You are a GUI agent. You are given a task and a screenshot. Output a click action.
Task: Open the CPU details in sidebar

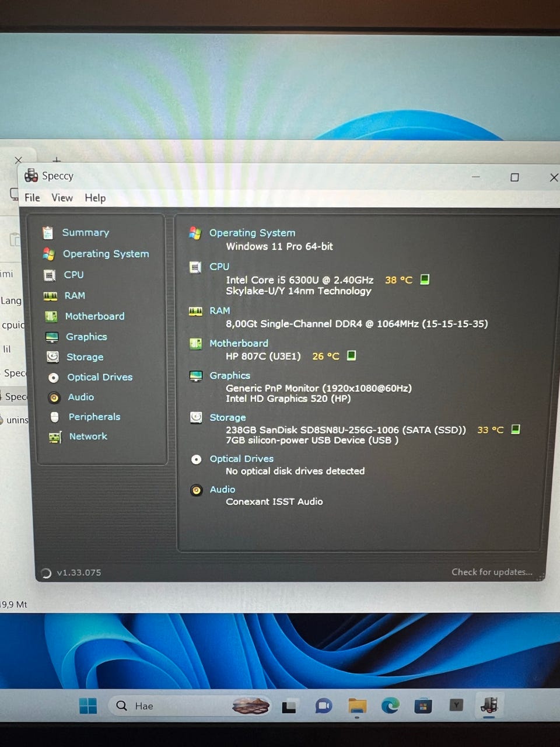[x=74, y=274]
